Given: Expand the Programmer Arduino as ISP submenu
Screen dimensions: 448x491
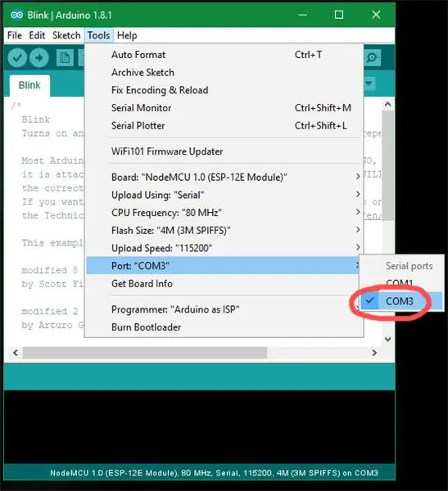Looking at the screenshot, I should 224,309.
